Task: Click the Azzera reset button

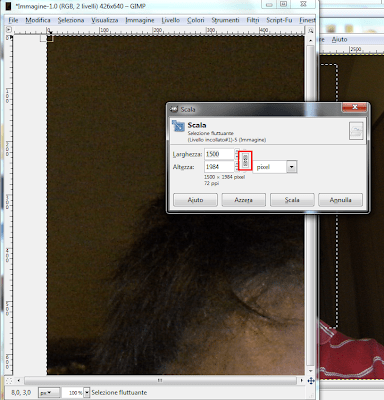Action: click(x=243, y=200)
